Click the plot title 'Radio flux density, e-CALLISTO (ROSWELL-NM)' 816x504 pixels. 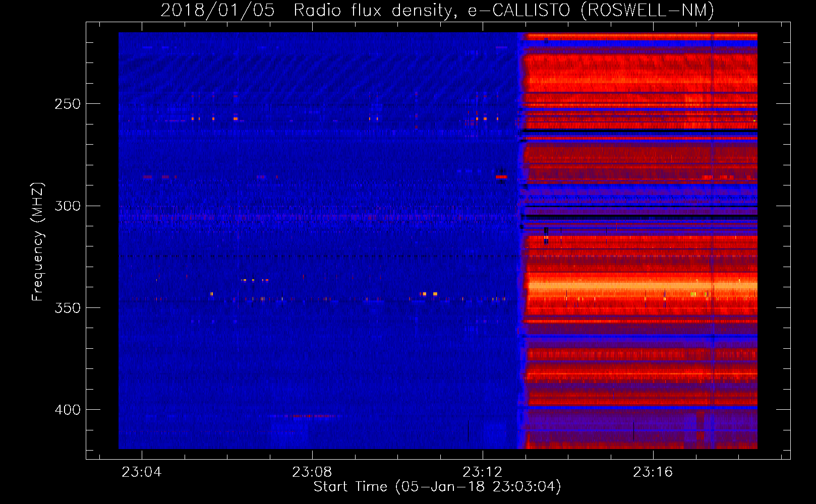point(504,10)
